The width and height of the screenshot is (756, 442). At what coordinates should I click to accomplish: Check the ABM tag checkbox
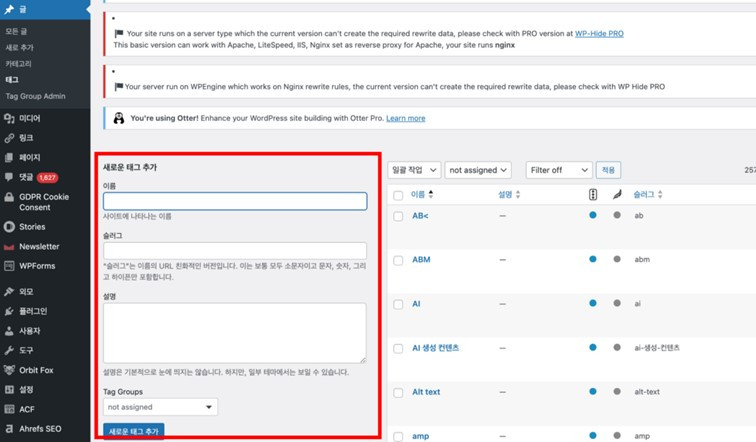point(398,260)
